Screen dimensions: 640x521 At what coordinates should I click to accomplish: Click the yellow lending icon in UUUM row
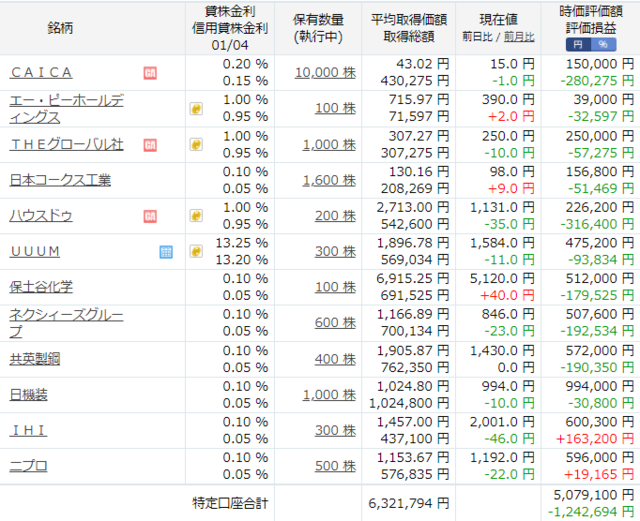coord(196,251)
